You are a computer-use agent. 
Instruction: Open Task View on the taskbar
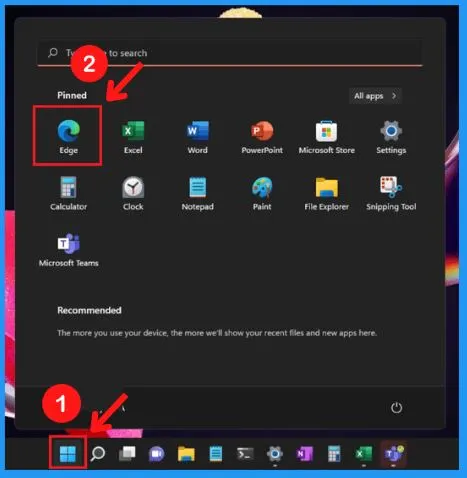click(x=127, y=454)
